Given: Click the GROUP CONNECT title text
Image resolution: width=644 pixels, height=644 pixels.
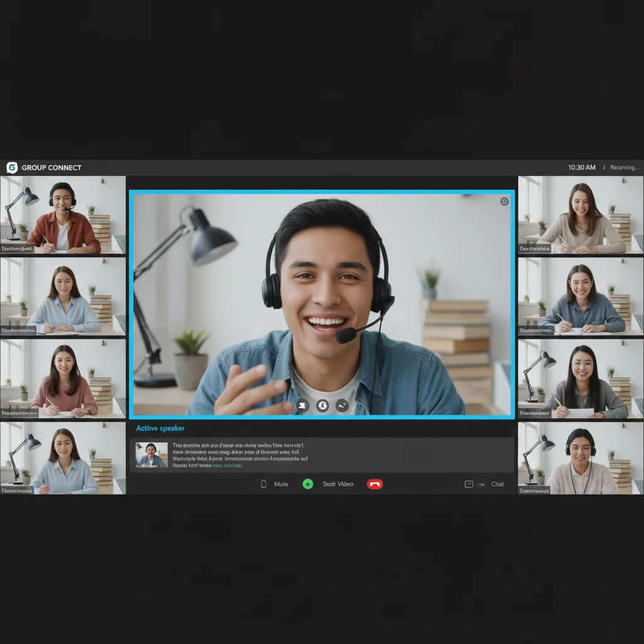Looking at the screenshot, I should tap(52, 167).
